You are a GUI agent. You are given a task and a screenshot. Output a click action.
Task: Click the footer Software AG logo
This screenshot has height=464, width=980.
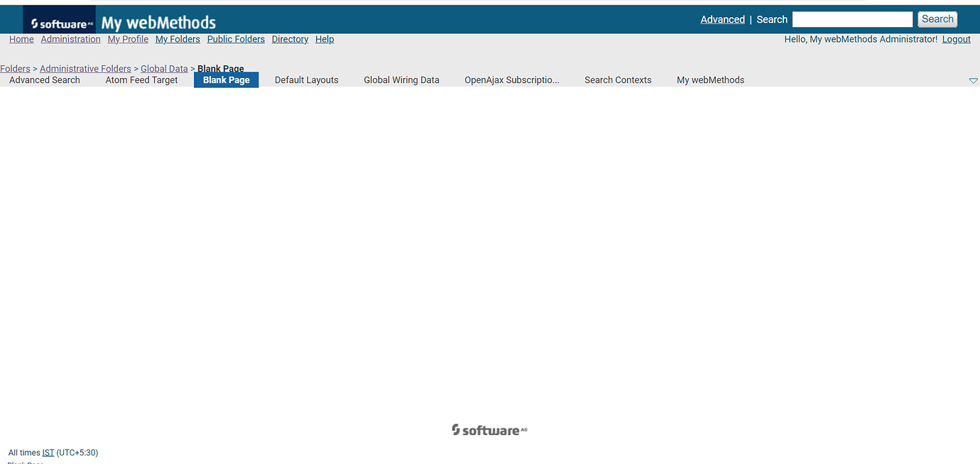490,430
